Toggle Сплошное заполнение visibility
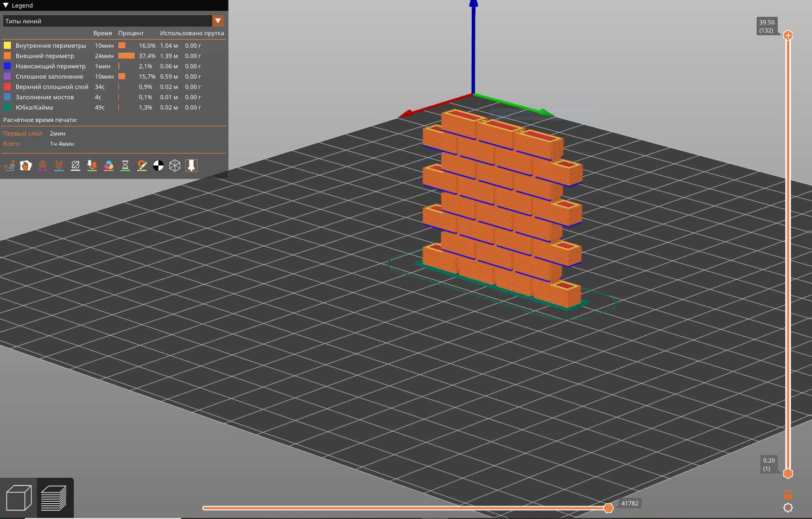 (x=114, y=76)
